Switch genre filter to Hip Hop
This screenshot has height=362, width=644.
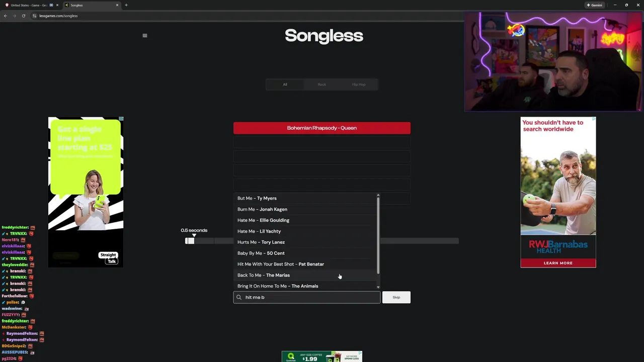(x=359, y=84)
